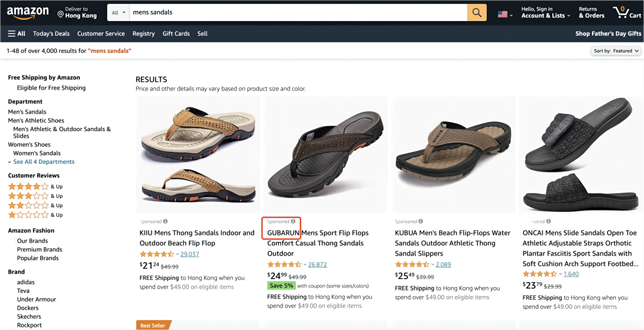Viewport: 644px width, 330px height.
Task: Select the adidas brand filter
Action: [x=26, y=282]
